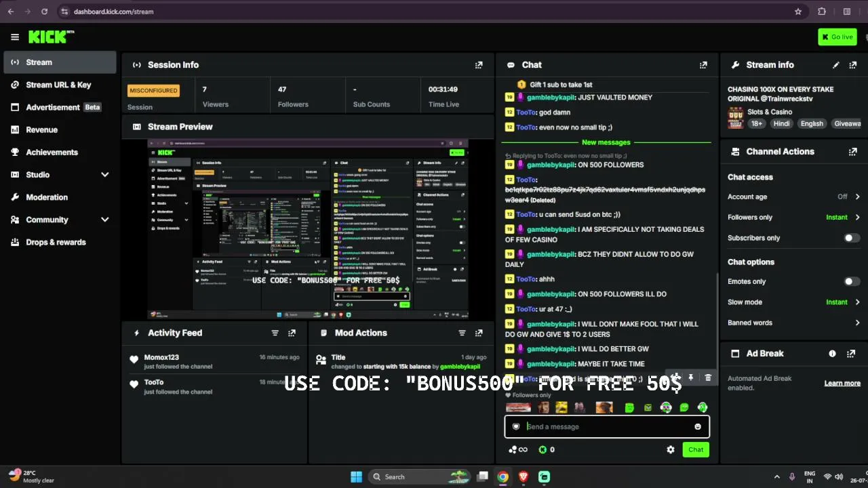Edit Stream info with pencil icon
The height and width of the screenshot is (488, 868).
[835, 65]
